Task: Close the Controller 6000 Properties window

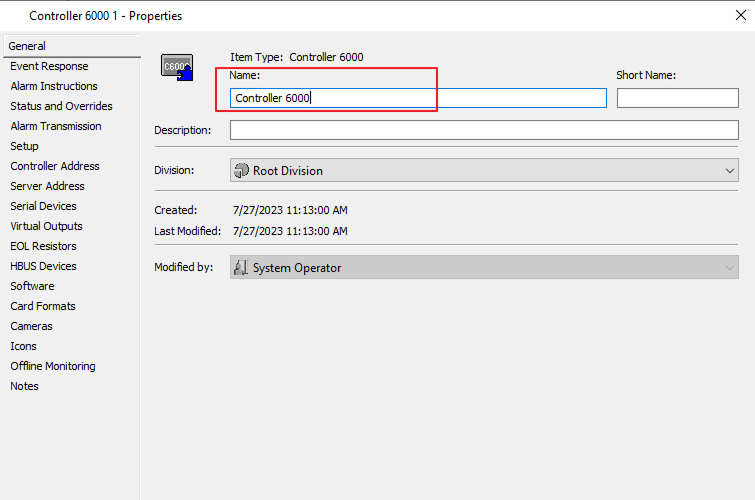Action: pyautogui.click(x=739, y=15)
